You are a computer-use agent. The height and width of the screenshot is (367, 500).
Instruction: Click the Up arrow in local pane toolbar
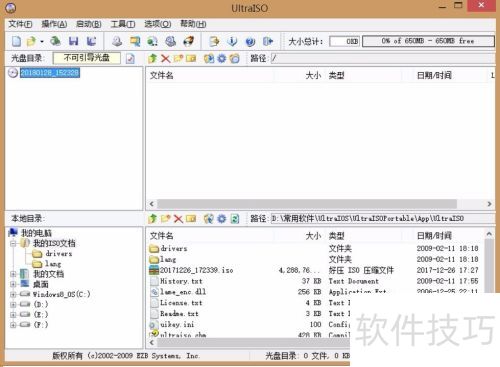tap(153, 219)
